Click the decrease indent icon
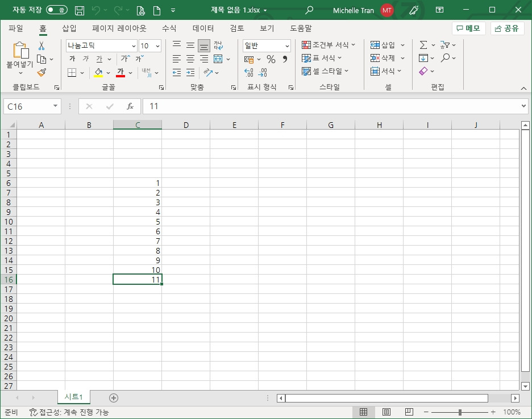 [x=177, y=72]
